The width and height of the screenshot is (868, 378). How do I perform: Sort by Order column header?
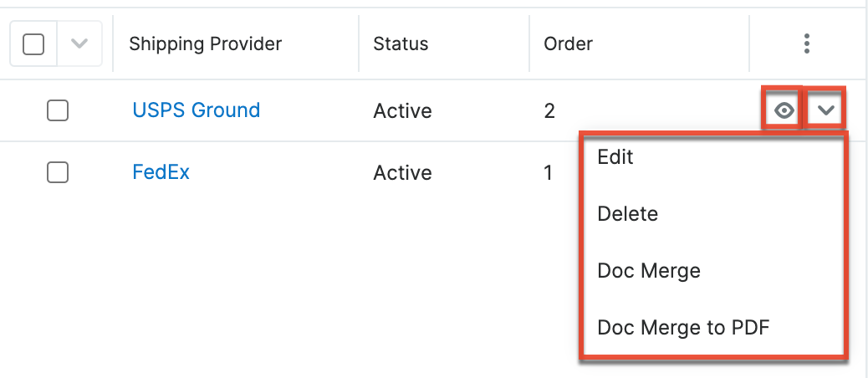568,43
